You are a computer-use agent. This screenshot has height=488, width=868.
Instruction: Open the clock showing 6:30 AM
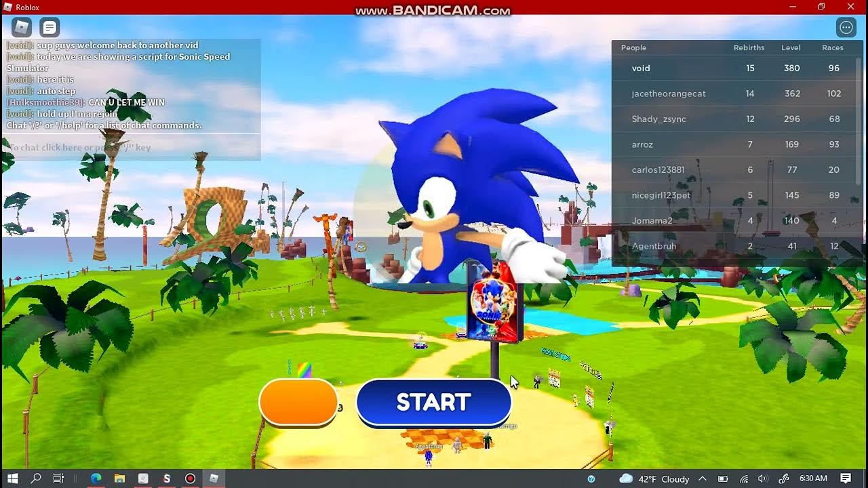point(813,479)
